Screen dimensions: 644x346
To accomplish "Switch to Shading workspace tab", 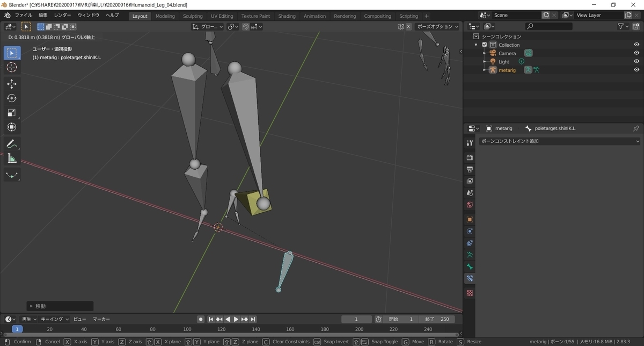I will [287, 16].
